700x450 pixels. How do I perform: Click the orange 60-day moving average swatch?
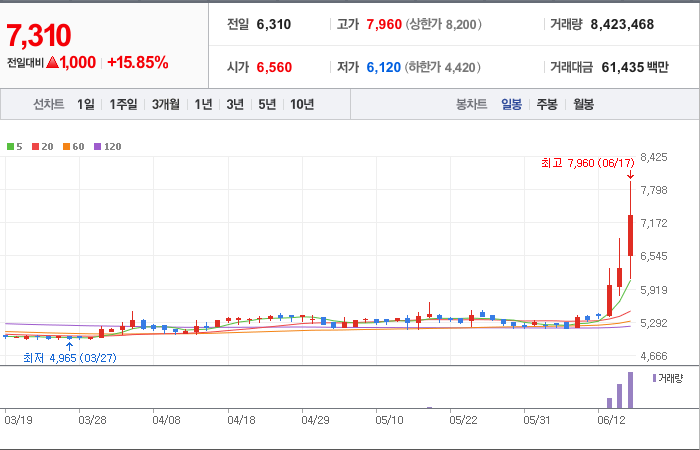point(67,146)
